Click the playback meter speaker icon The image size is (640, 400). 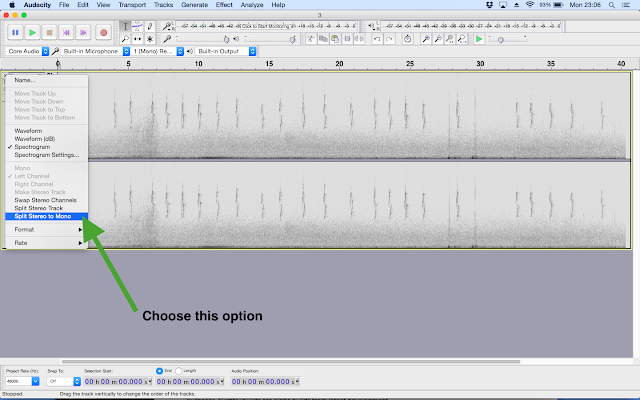pyautogui.click(x=371, y=26)
